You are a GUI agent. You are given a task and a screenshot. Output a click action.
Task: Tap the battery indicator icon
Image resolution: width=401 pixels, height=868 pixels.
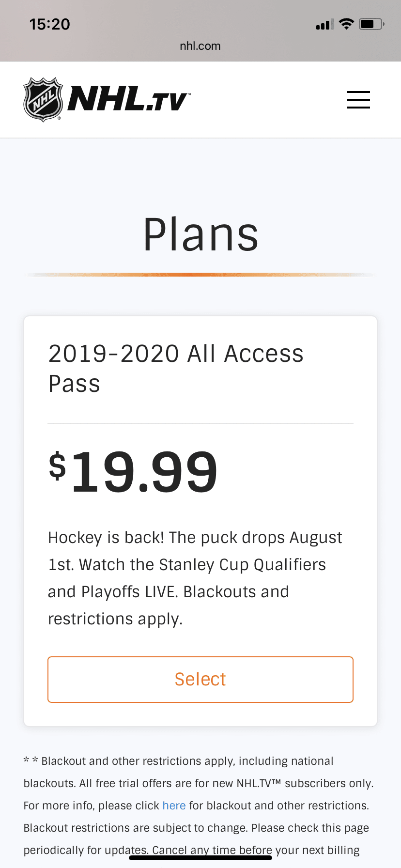click(371, 23)
